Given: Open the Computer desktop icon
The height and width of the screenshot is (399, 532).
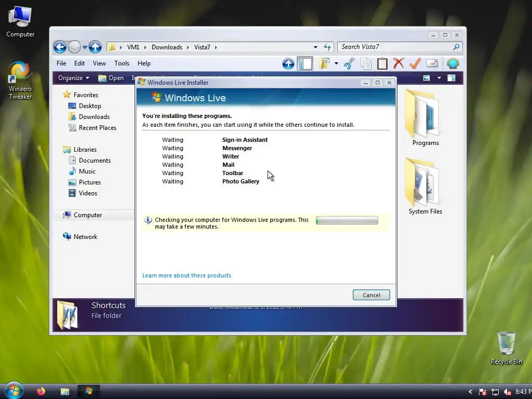Looking at the screenshot, I should 20,22.
